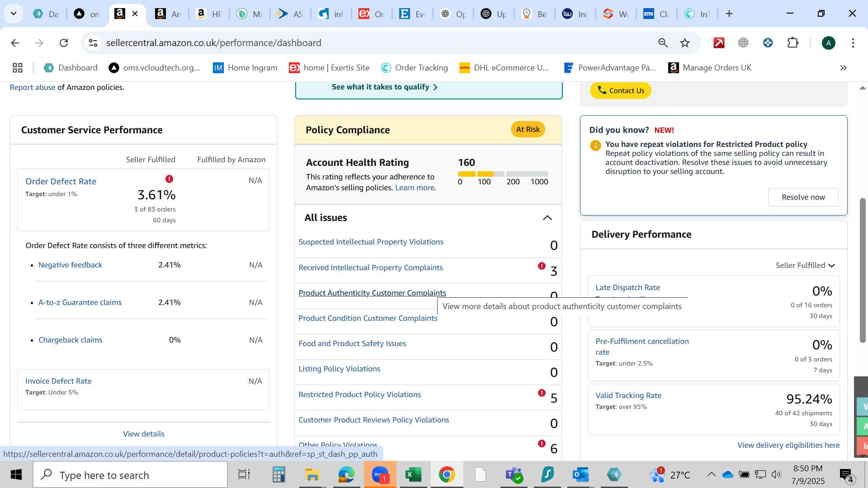Open Customer Product Reviews Policy Violations
The image size is (868, 488).
click(x=373, y=420)
